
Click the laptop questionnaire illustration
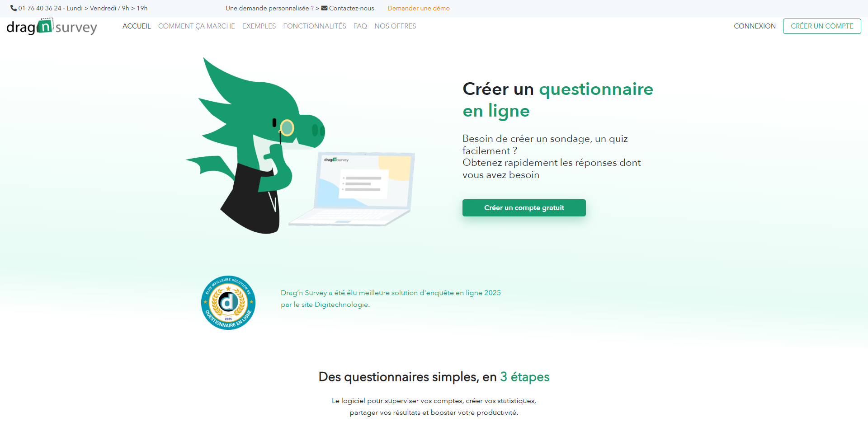pyautogui.click(x=352, y=189)
